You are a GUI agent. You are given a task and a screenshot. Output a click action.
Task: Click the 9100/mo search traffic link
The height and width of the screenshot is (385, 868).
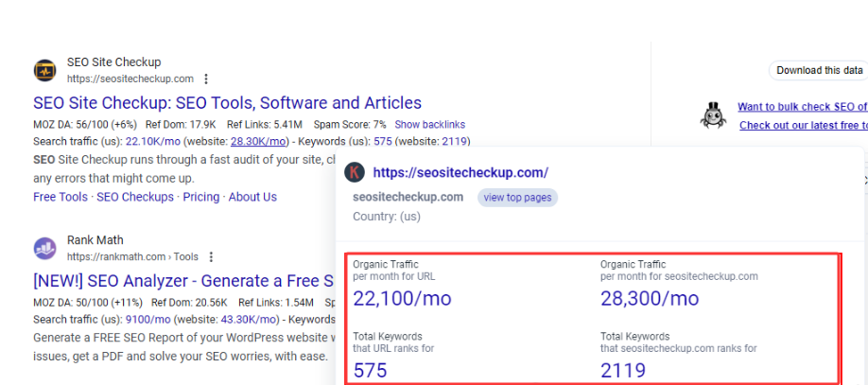[148, 320]
